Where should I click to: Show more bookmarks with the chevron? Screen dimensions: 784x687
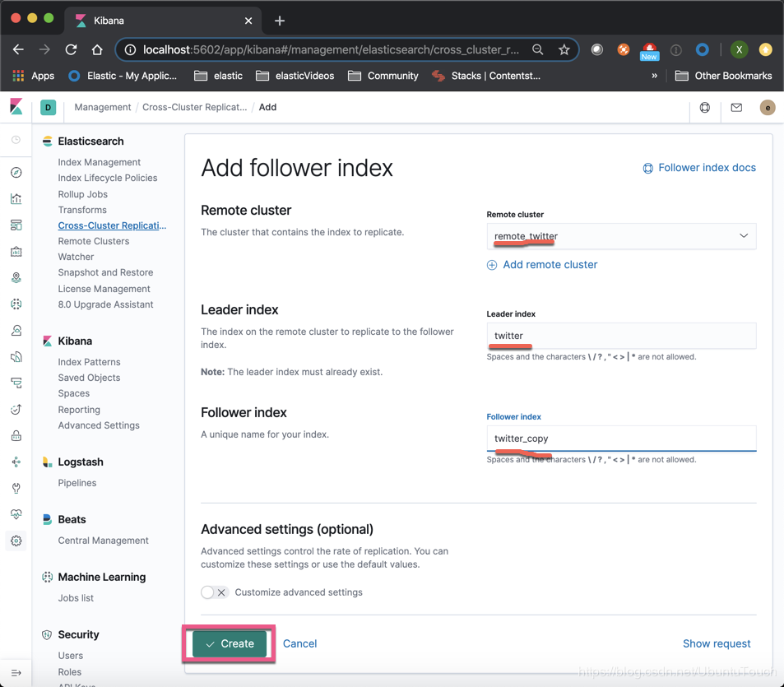(x=654, y=76)
